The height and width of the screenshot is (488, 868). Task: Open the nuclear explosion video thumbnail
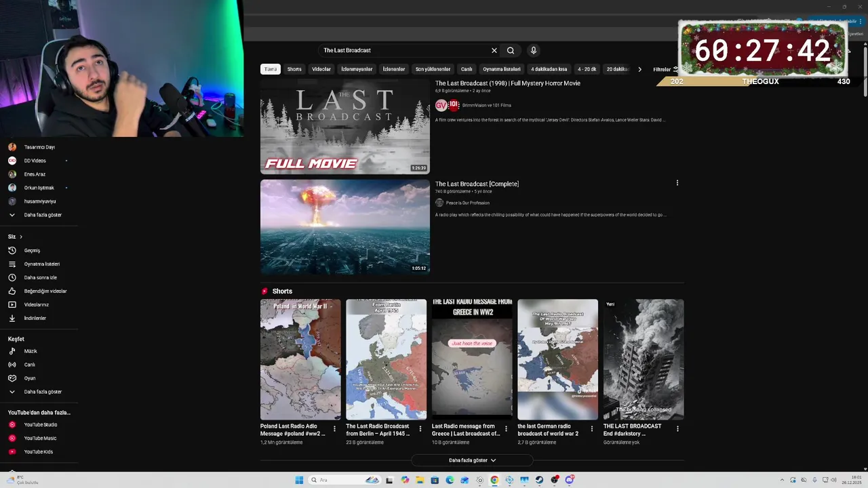[x=345, y=226]
